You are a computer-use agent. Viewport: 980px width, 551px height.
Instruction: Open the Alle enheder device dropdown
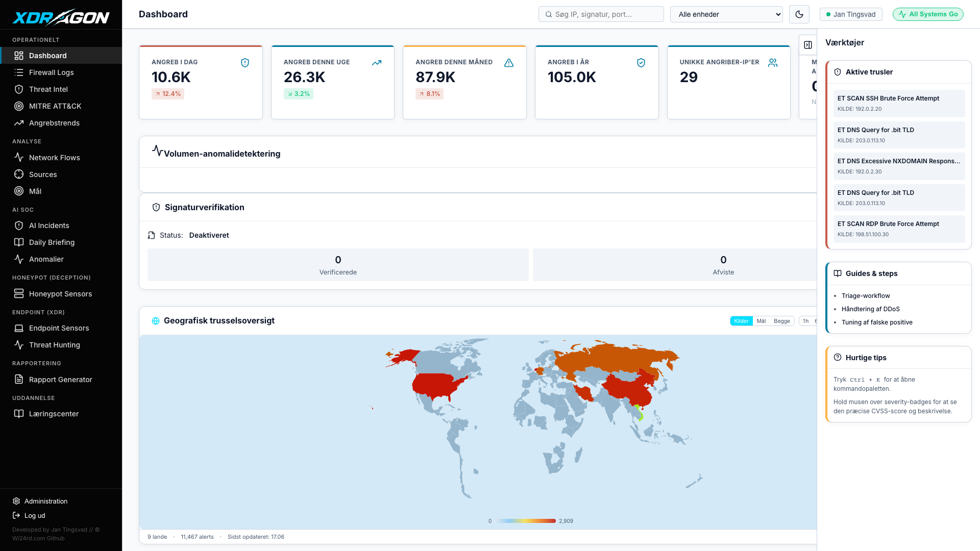(x=726, y=14)
